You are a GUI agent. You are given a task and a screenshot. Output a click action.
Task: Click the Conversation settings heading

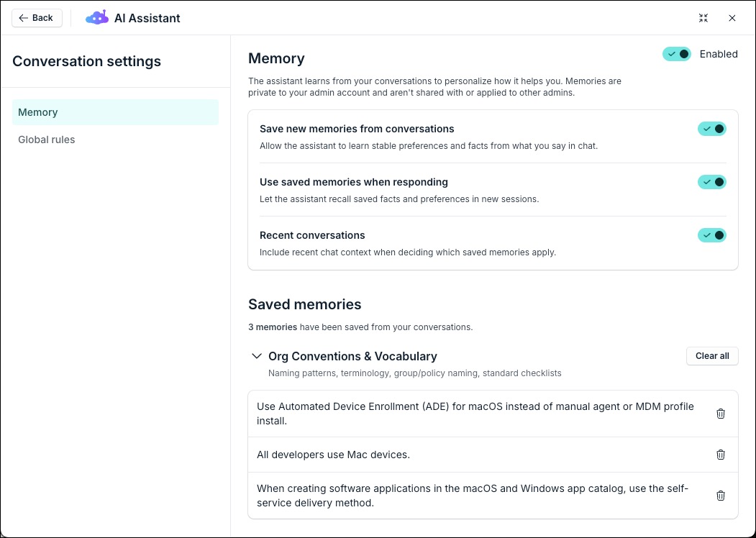click(87, 61)
